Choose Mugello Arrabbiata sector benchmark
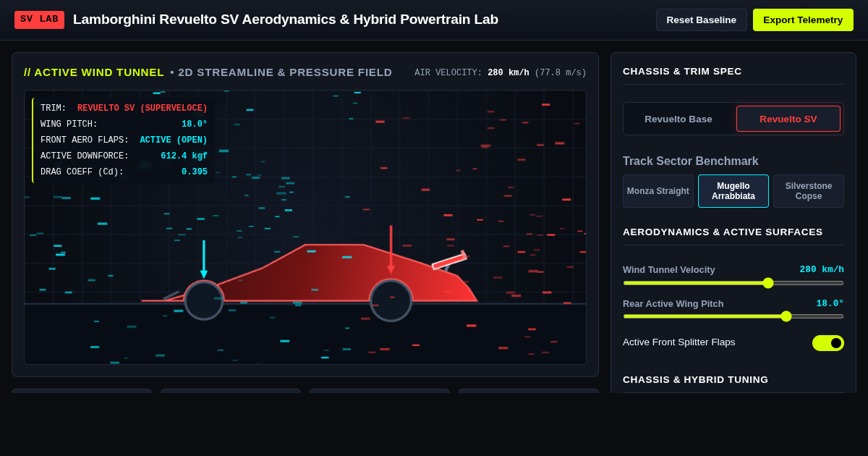The image size is (868, 456). 733,191
